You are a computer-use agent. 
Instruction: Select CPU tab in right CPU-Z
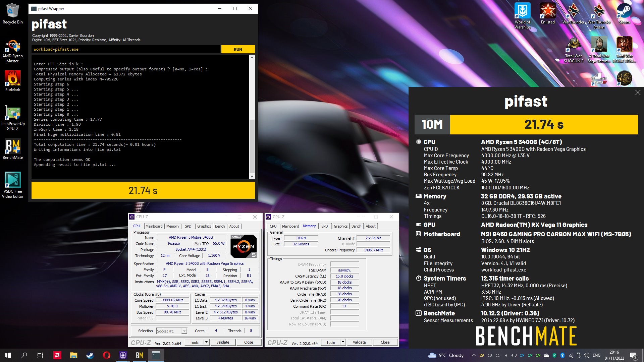(273, 226)
